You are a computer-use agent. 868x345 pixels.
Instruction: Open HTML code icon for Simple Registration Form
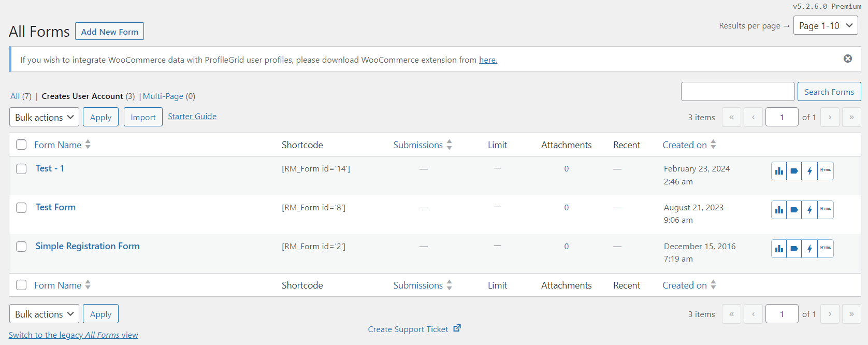pos(826,249)
